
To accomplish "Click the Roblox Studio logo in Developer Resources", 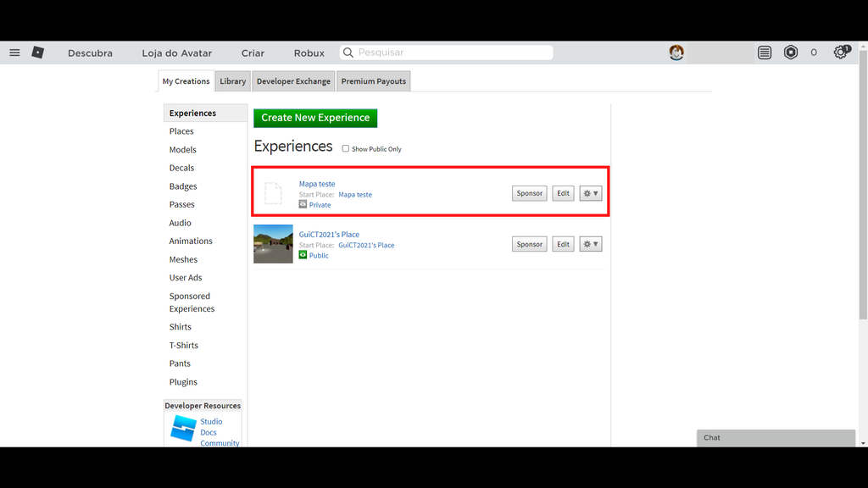I will click(x=183, y=428).
